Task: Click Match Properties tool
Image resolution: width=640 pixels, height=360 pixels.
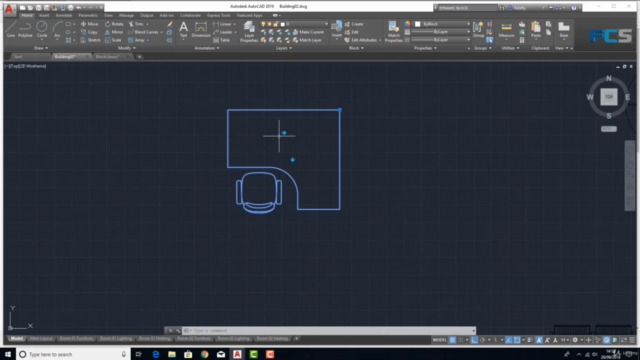Action: [x=393, y=31]
